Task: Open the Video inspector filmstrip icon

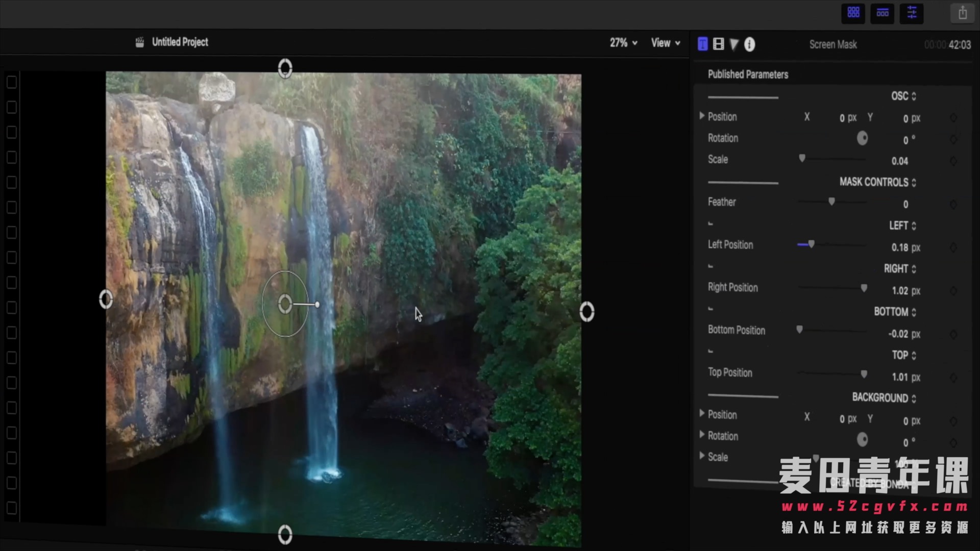Action: pos(718,44)
